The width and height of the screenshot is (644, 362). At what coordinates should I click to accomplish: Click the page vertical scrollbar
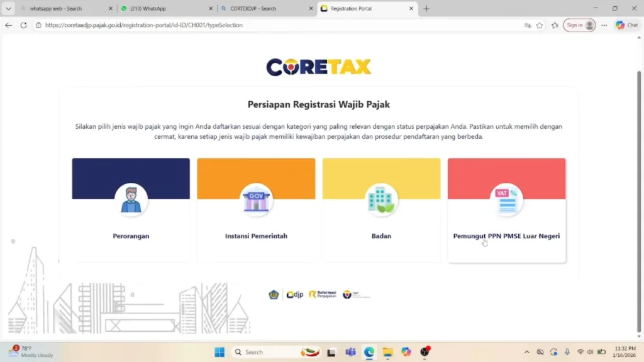639,201
